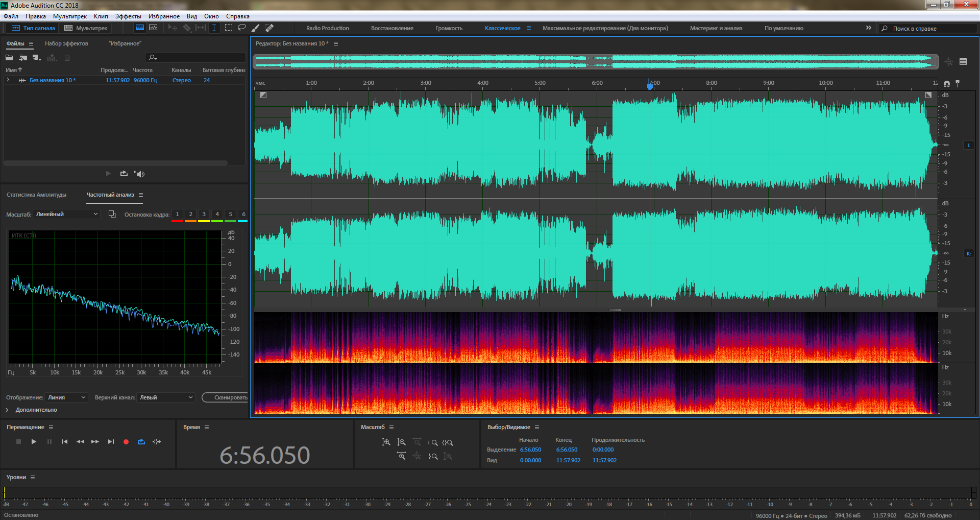Open the Масштаб Линейный dropdown
This screenshot has width=980, height=520.
tap(66, 215)
